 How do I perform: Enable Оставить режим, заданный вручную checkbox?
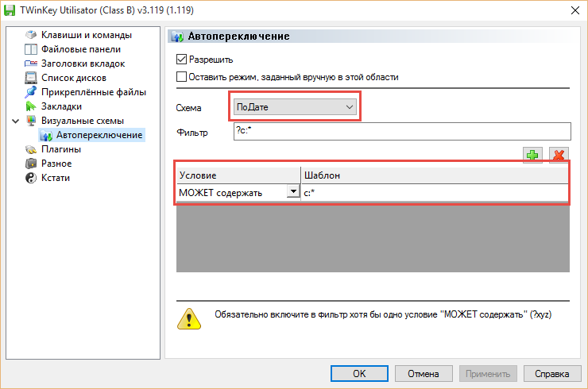(181, 77)
